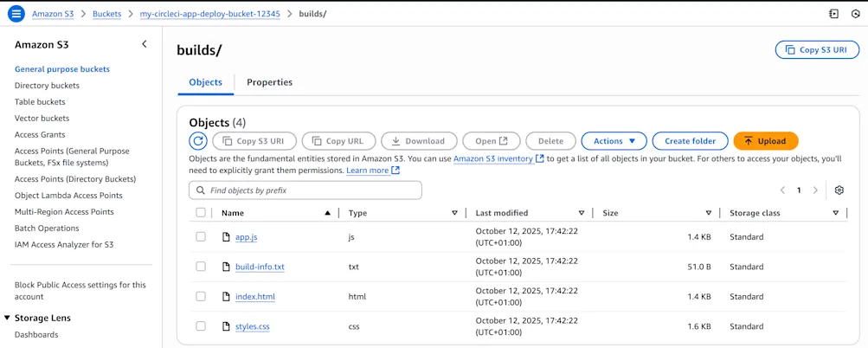The image size is (868, 348).
Task: Open the hamburger navigation menu icon
Action: coord(16,14)
